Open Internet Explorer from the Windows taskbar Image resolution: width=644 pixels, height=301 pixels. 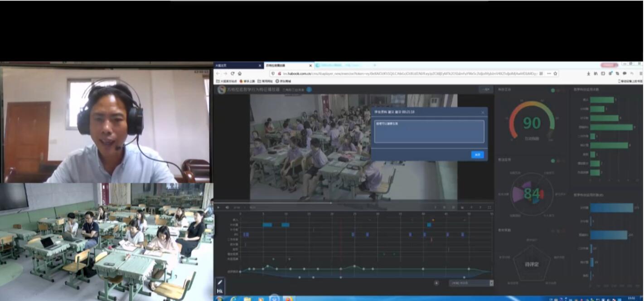click(233, 299)
